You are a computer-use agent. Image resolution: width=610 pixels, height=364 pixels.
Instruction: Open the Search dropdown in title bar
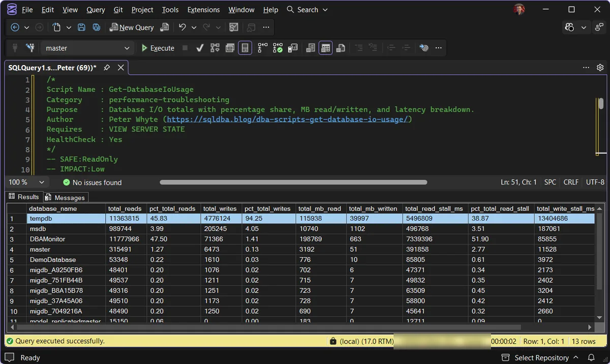pos(308,10)
